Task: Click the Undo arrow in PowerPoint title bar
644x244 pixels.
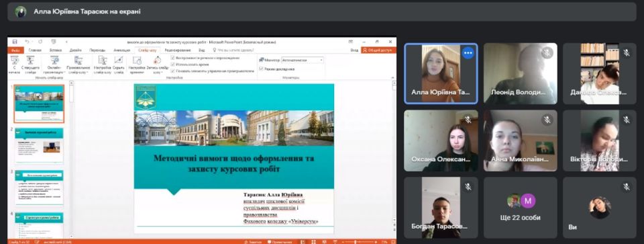Action: click(x=27, y=42)
